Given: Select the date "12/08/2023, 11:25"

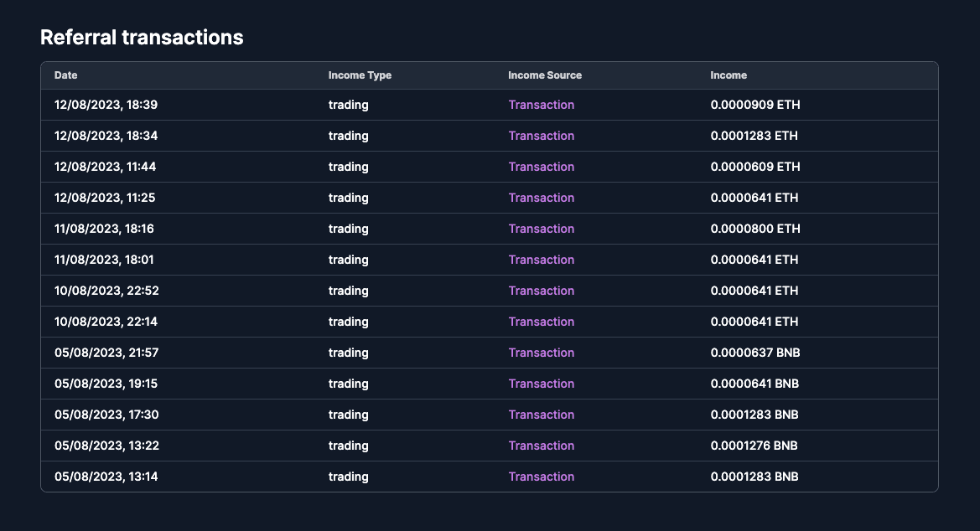Looking at the screenshot, I should (105, 198).
